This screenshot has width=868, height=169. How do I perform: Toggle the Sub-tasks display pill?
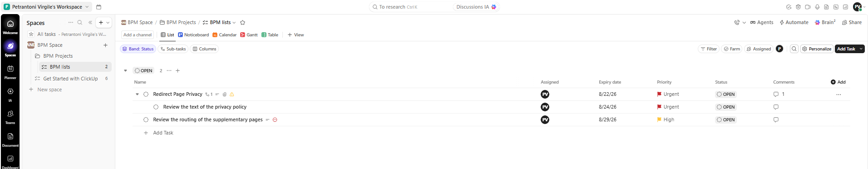[173, 49]
